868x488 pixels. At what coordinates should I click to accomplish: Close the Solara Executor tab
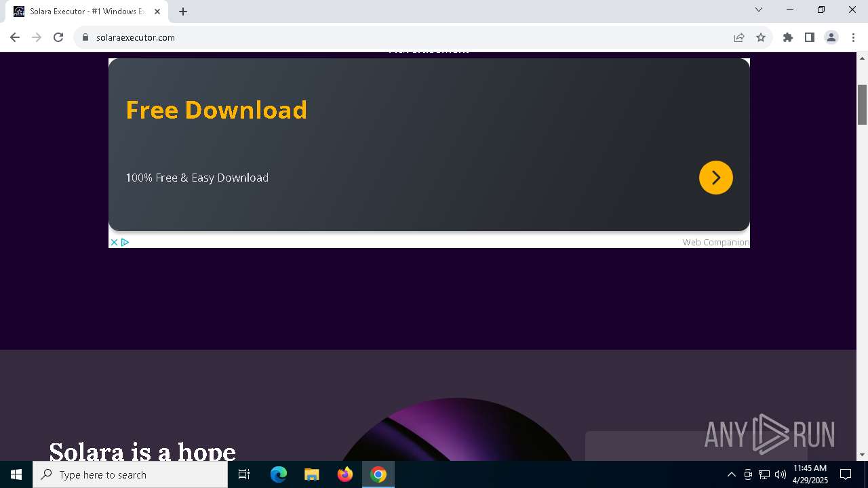pos(157,12)
